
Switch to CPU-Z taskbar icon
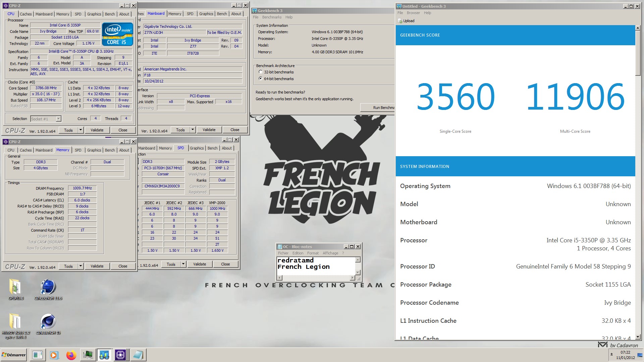pos(120,355)
